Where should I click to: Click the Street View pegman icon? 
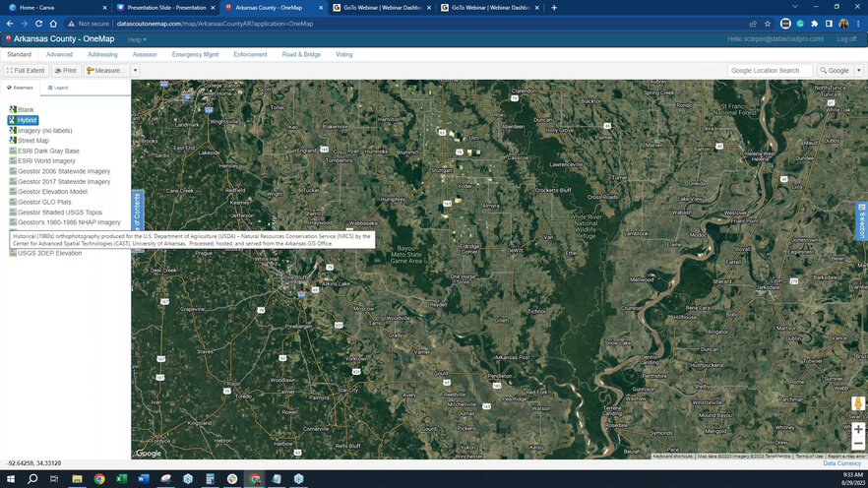tap(858, 403)
